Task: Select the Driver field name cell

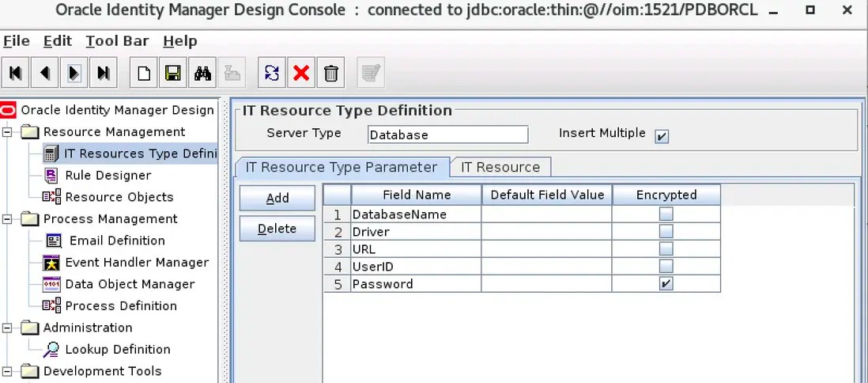Action: 417,231
